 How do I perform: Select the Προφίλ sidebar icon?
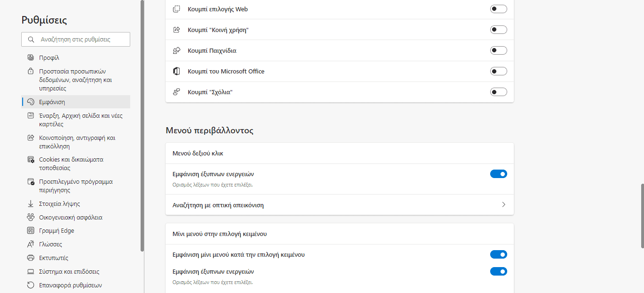coord(31,57)
